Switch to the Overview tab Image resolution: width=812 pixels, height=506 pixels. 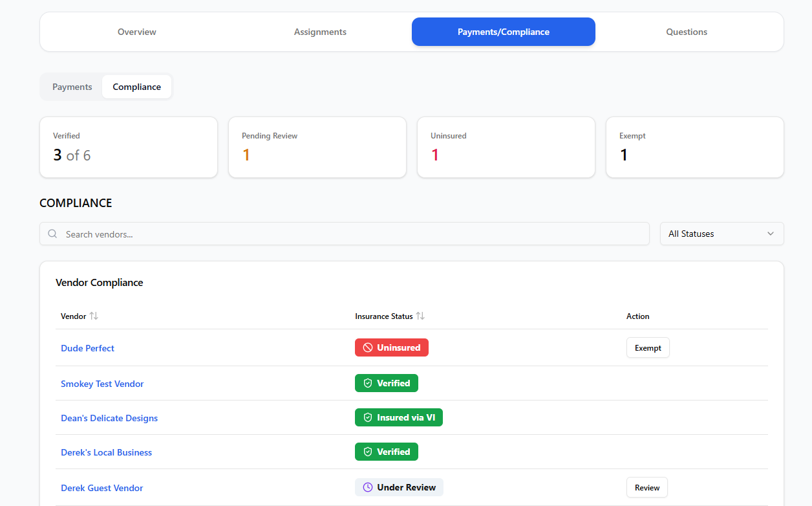pos(137,32)
